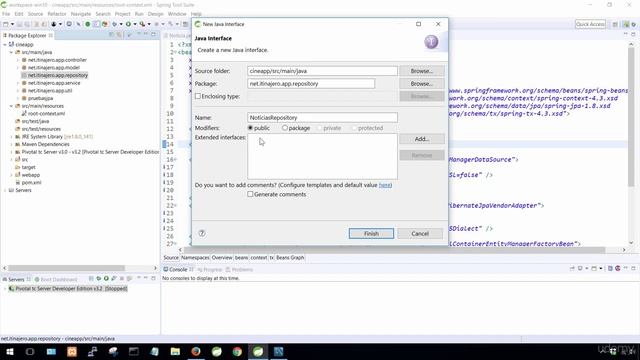Click the Package field with net.itinajero.app.repository
This screenshot has width=640, height=360.
(311, 84)
